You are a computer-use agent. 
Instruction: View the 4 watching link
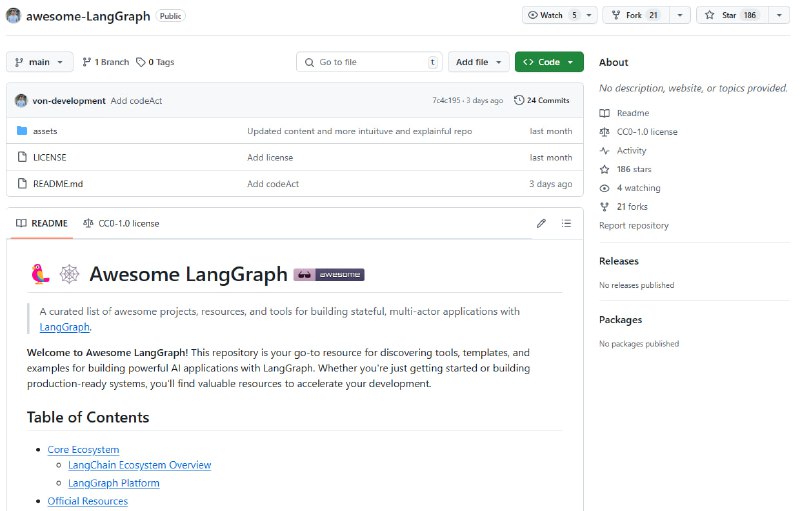(638, 188)
